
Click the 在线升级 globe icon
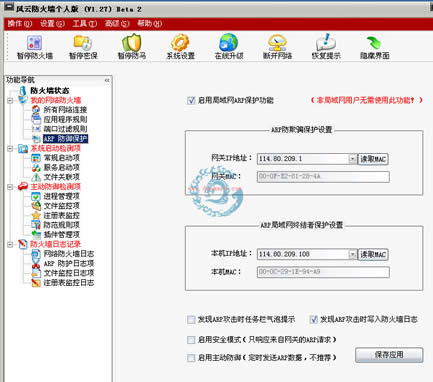(x=229, y=43)
